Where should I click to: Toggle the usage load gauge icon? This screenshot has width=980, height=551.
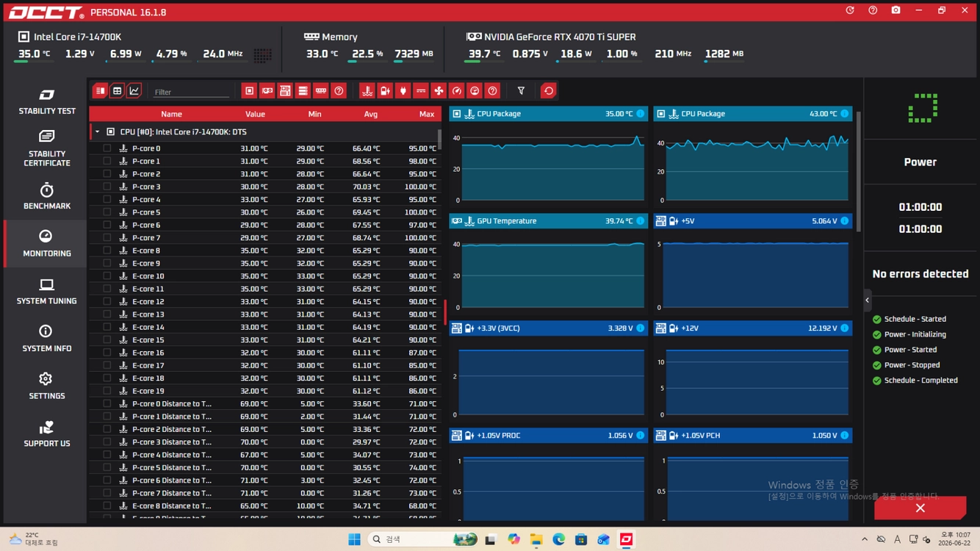475,91
